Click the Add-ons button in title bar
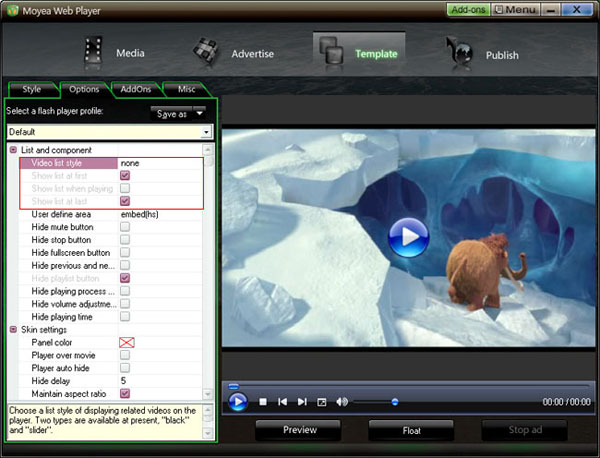Viewport: 600px width, 458px height. point(468,10)
